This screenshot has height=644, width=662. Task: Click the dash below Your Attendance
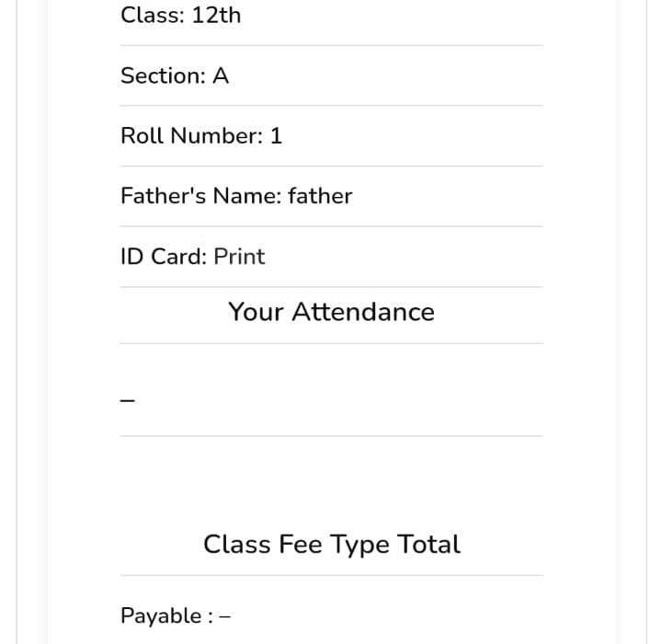pyautogui.click(x=129, y=400)
